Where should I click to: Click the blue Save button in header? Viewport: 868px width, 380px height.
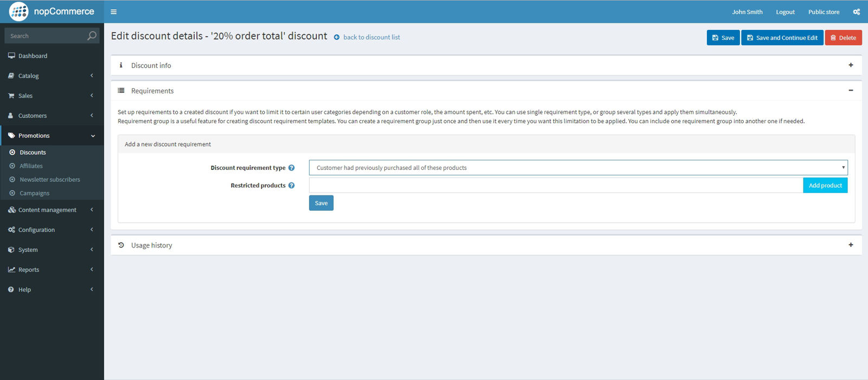pyautogui.click(x=723, y=37)
